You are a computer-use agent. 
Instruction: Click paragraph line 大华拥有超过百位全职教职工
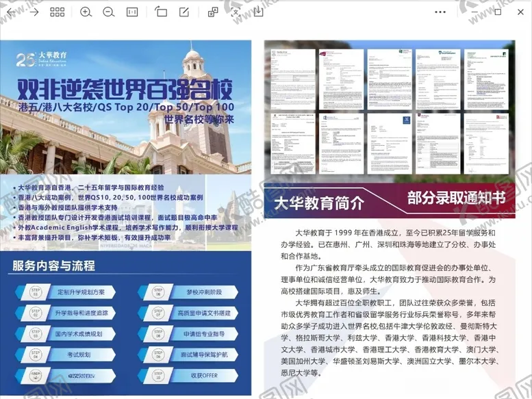coord(395,303)
